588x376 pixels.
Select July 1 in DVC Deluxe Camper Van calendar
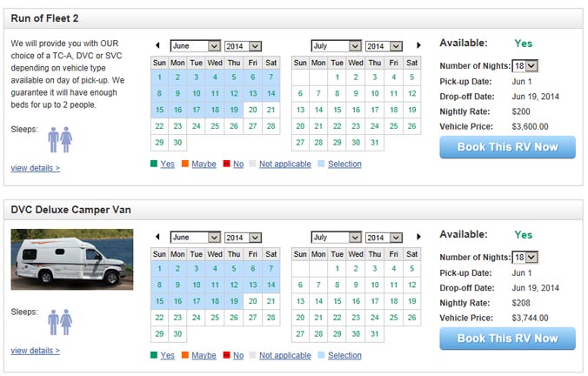coord(337,269)
